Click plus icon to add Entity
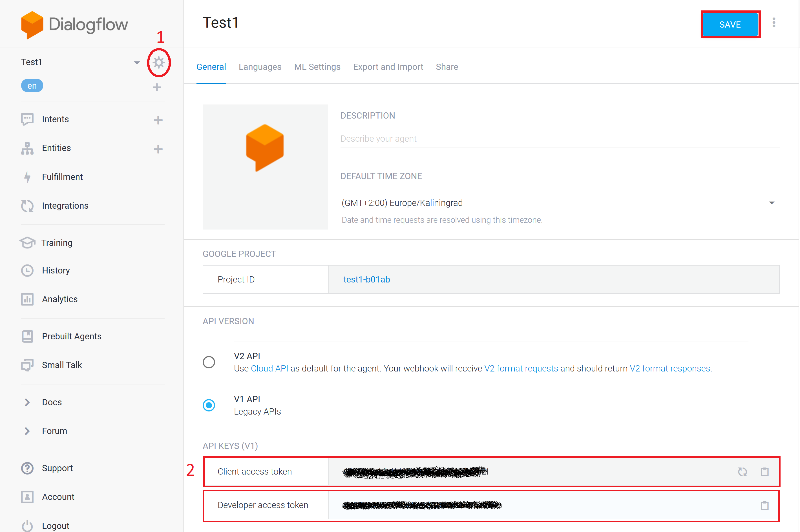 click(158, 149)
